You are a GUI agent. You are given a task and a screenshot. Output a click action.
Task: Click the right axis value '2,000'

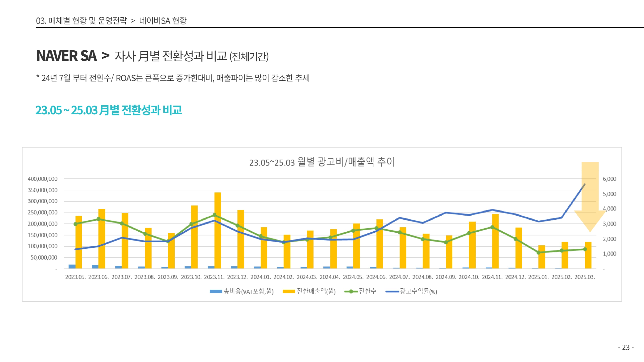tap(610, 239)
